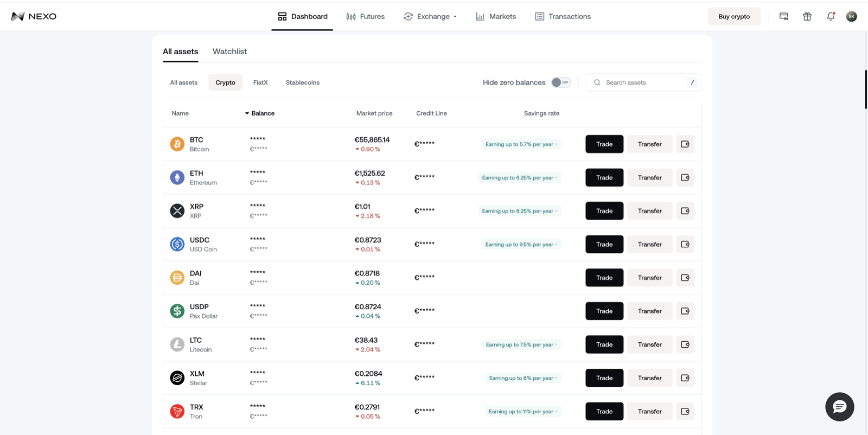Image resolution: width=868 pixels, height=435 pixels.
Task: Click the Buy crypto button
Action: (734, 16)
